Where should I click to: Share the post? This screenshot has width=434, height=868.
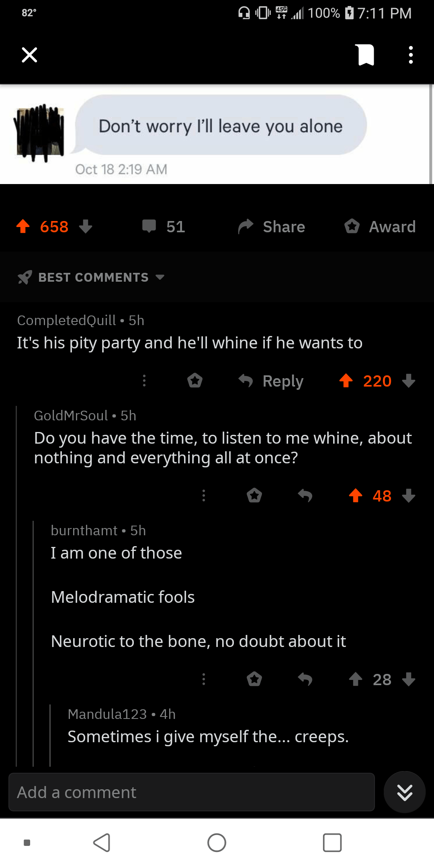[x=271, y=226]
